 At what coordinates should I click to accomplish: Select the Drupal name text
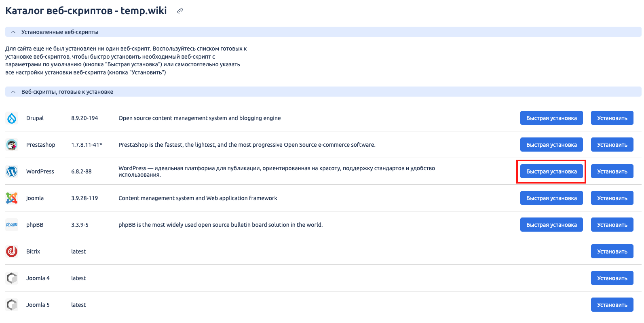35,118
